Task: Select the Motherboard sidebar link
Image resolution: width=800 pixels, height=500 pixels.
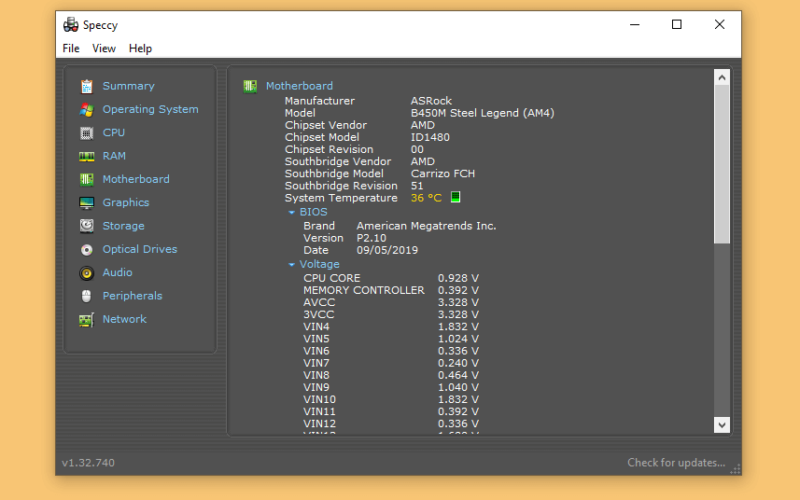Action: coord(136,179)
